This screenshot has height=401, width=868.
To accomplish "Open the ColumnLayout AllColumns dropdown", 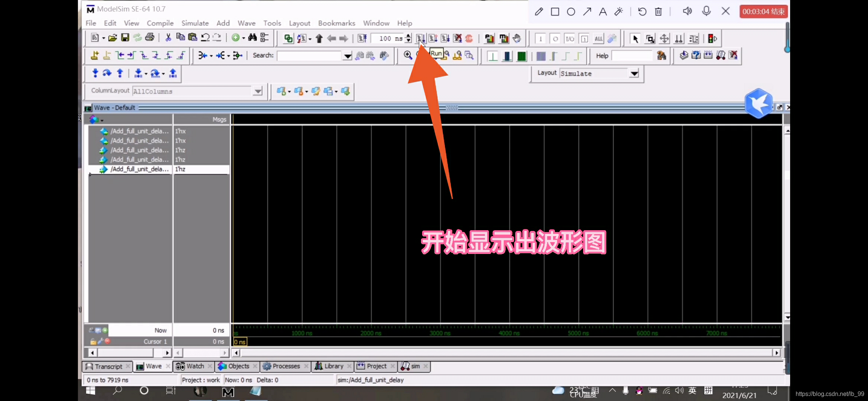I will (x=258, y=91).
